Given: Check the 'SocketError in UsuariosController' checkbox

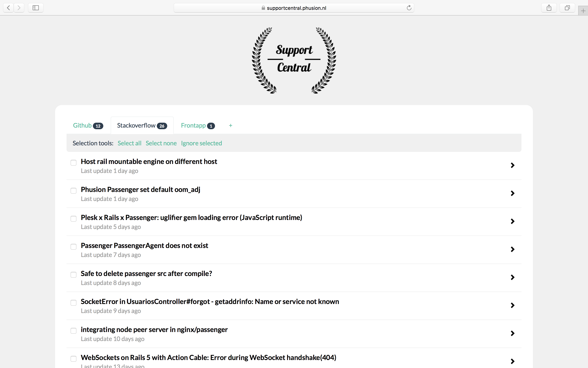Looking at the screenshot, I should point(73,303).
